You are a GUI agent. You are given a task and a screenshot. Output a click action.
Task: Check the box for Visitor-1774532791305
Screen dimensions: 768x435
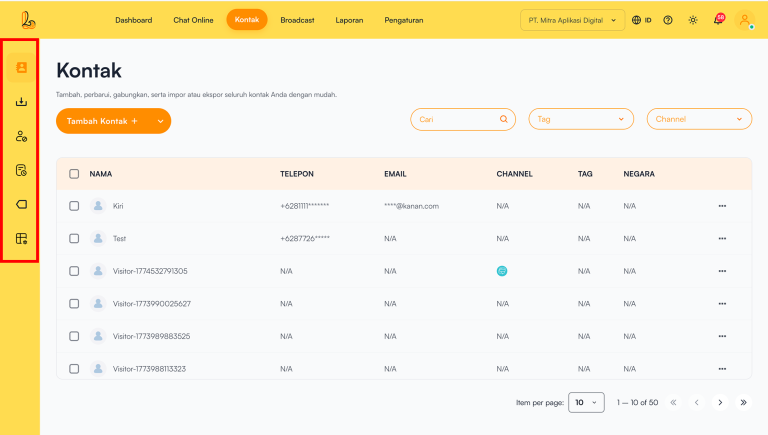tap(74, 271)
